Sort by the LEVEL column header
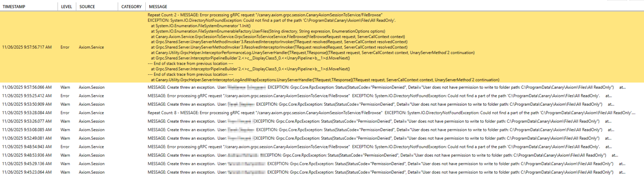This screenshot has height=177, width=644. tap(66, 7)
